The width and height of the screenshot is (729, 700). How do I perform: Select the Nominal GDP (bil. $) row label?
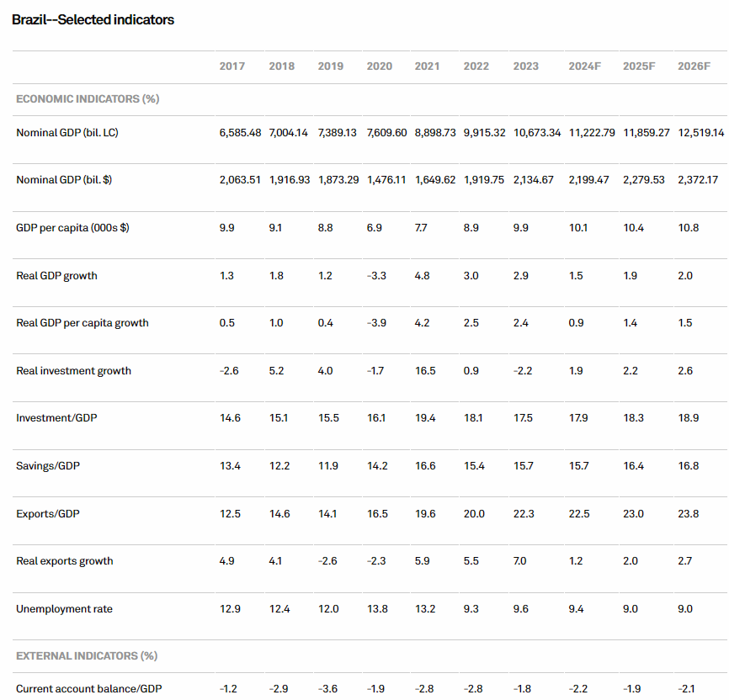pos(64,180)
